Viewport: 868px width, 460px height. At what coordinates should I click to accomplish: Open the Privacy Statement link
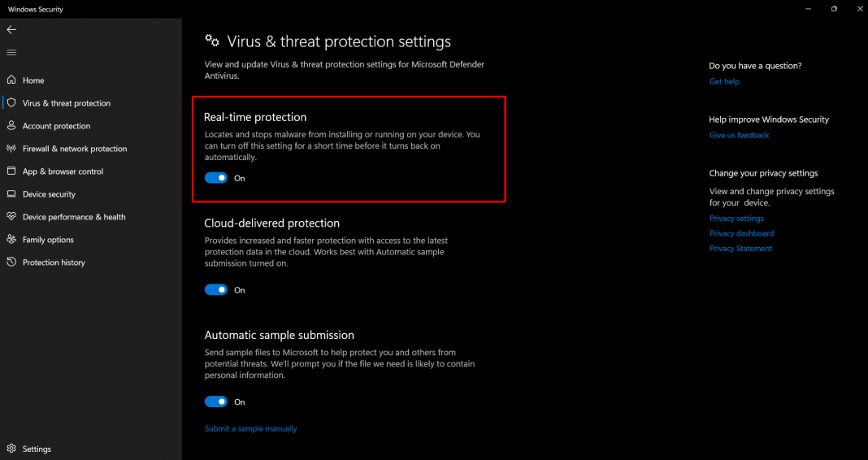click(x=740, y=249)
